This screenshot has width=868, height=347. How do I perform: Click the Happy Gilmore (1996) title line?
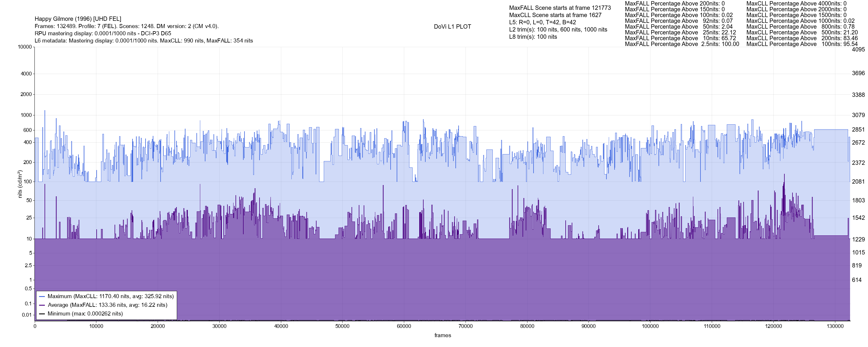coord(78,19)
